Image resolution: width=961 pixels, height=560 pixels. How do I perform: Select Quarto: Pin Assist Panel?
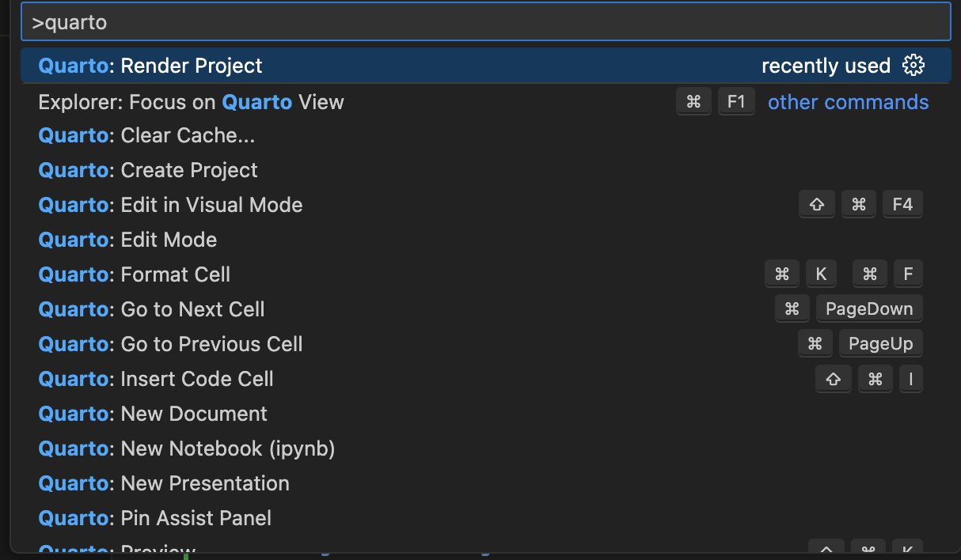pos(485,519)
